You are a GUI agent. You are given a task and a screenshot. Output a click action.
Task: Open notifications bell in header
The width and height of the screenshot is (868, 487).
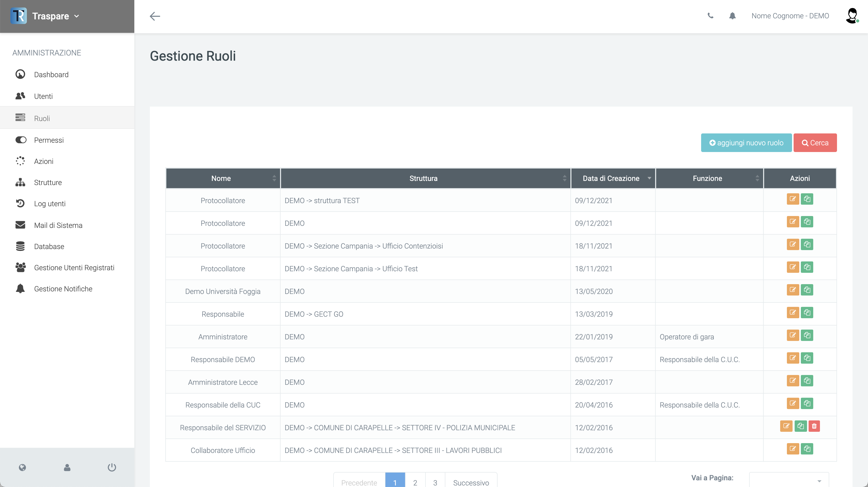point(732,16)
